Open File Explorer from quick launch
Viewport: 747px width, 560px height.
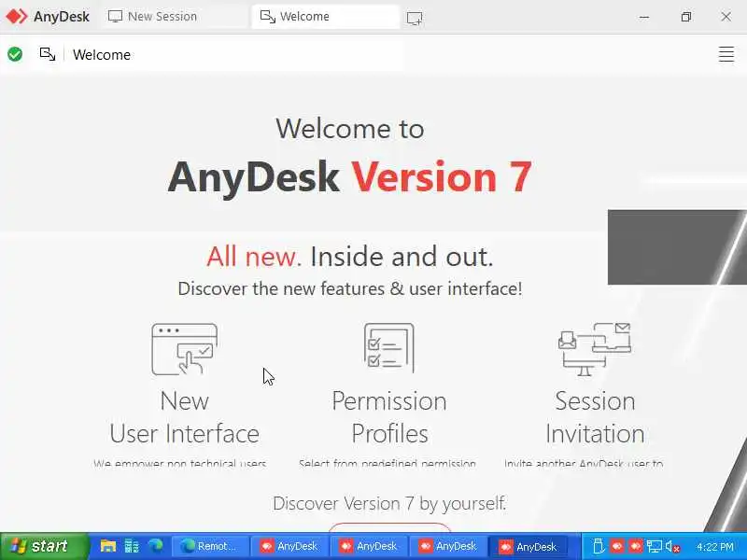tap(108, 546)
